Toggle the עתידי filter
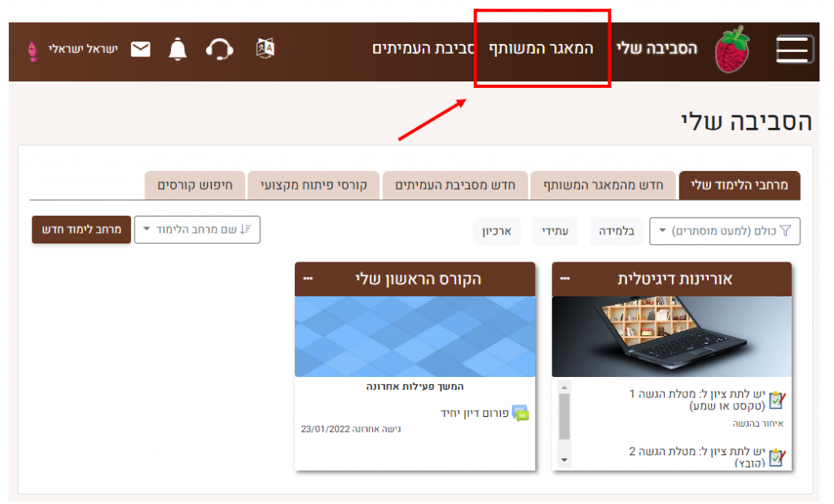This screenshot has width=834, height=504. tap(555, 231)
